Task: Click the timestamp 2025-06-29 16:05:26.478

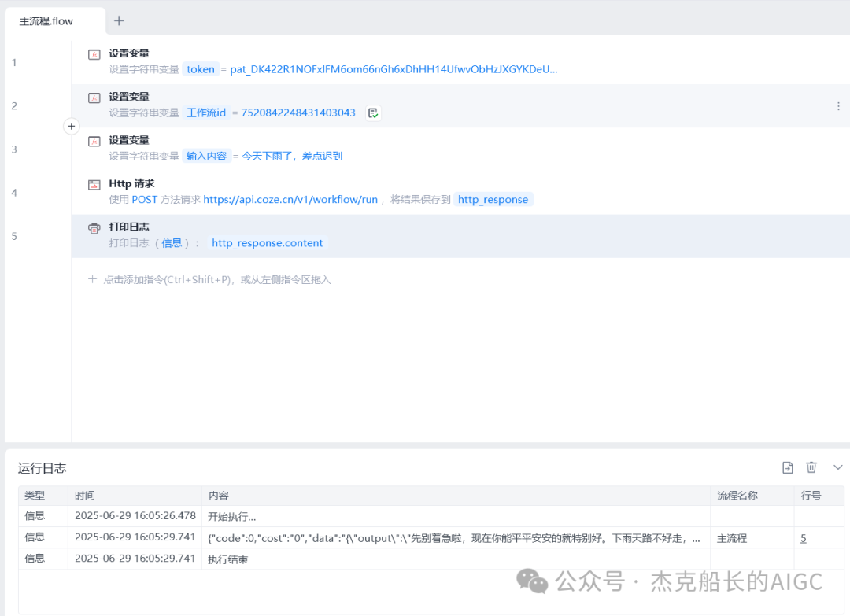Action: pos(135,516)
